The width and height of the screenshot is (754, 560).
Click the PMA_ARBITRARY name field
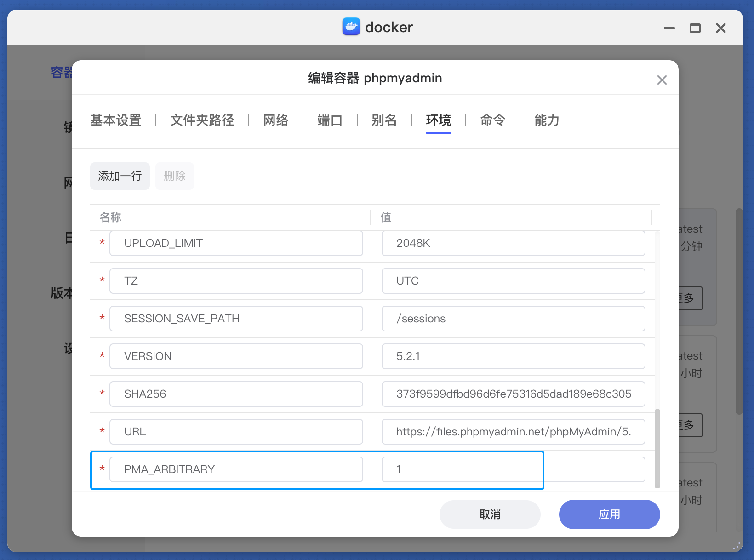[x=236, y=469]
